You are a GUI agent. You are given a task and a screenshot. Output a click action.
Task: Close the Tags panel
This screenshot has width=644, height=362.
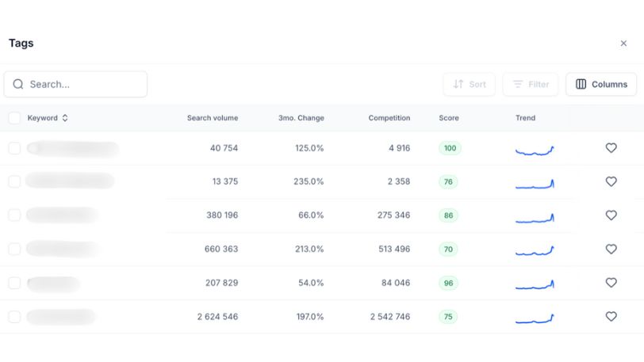[x=623, y=44]
